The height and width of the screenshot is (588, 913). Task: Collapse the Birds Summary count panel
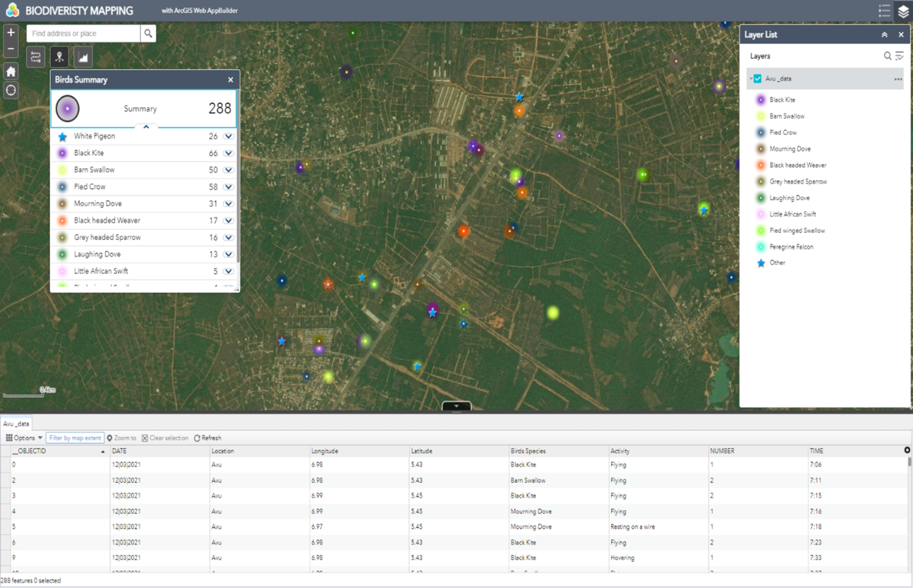pyautogui.click(x=146, y=126)
